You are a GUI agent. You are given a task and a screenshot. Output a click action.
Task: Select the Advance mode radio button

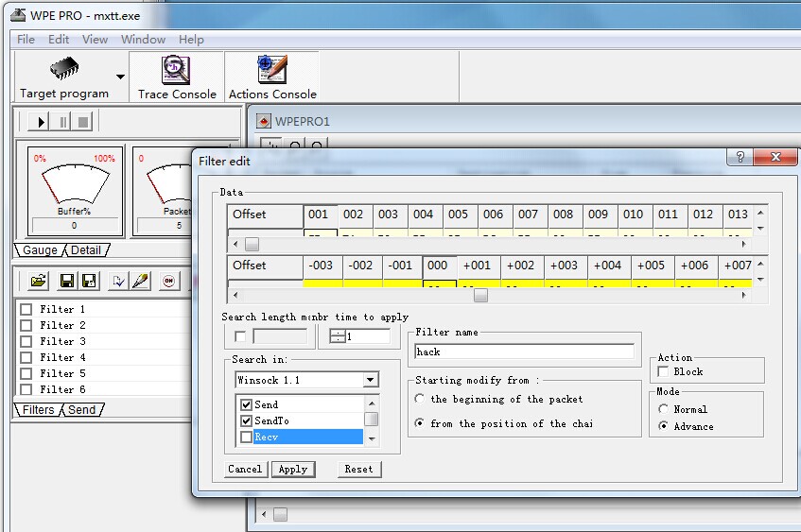[663, 426]
